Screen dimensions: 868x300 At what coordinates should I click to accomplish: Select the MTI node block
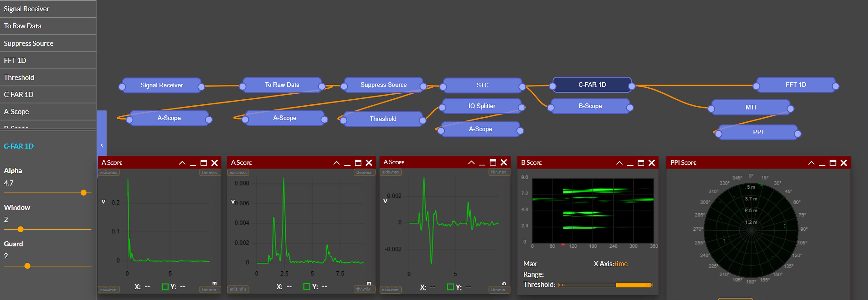[x=750, y=107]
